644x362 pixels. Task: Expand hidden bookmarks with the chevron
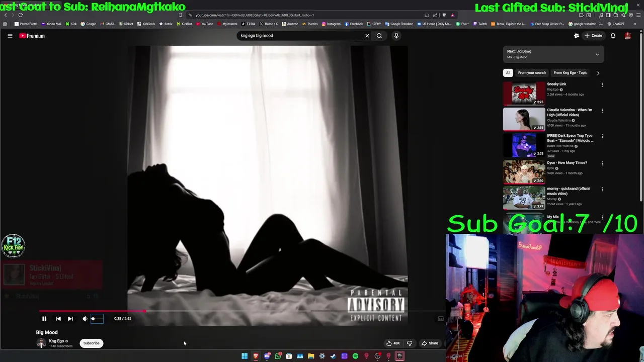click(x=635, y=24)
